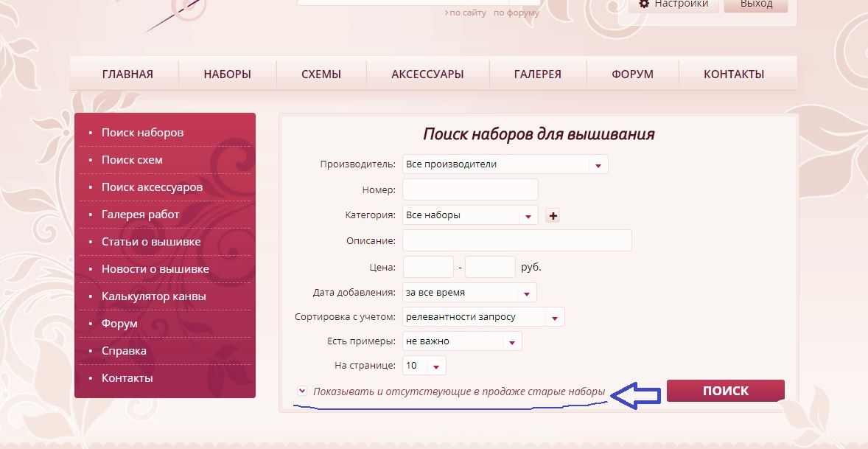Expand the Есть примеры dropdown

tap(462, 341)
